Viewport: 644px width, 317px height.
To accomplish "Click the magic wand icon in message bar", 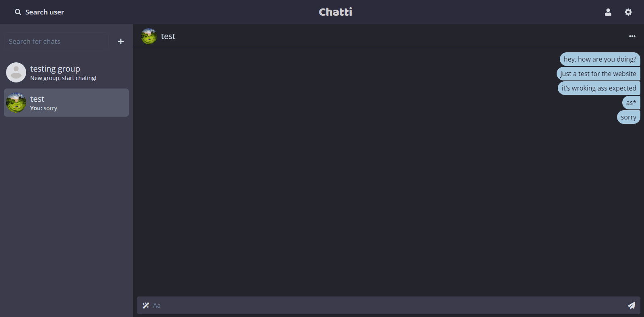I will point(146,305).
